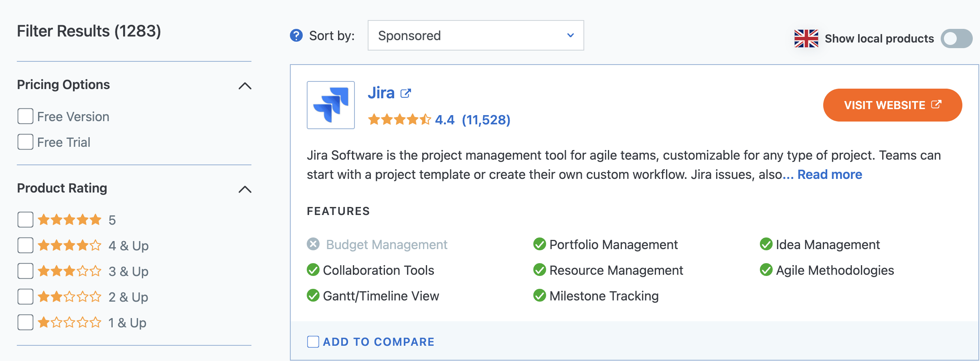Click the four-star icons beside 4 & Up
Screen dimensions: 980x361
click(69, 245)
